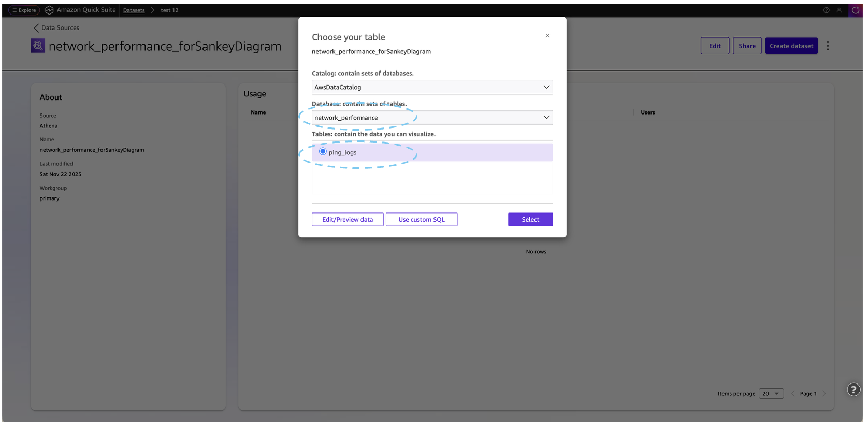
Task: Click the purple assistant icon in top-right corner
Action: 856,10
